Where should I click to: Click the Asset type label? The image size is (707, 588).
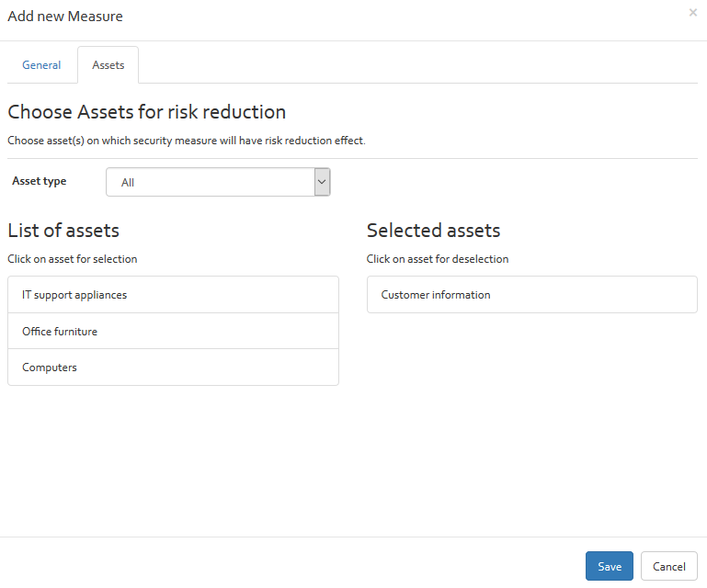tap(40, 181)
